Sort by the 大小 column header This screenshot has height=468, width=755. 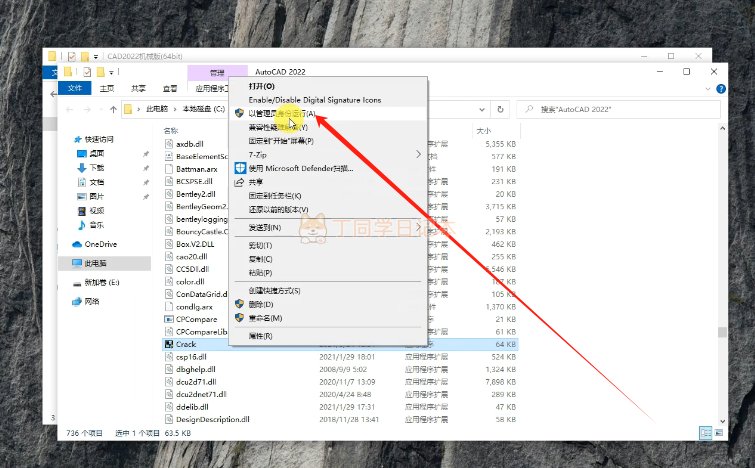(x=484, y=130)
